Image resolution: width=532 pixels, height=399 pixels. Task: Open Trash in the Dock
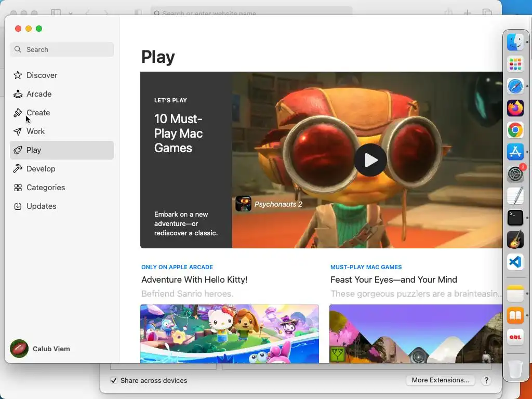pos(515,369)
